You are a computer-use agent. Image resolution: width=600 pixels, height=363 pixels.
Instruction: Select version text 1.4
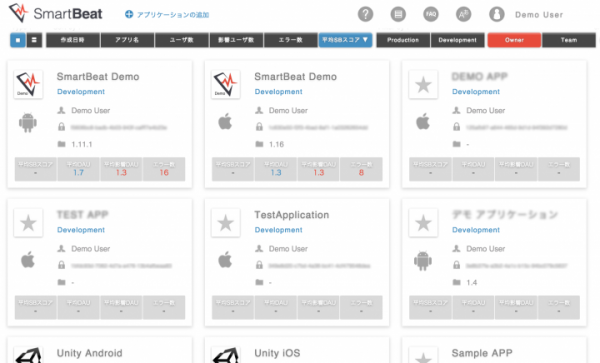pos(472,283)
